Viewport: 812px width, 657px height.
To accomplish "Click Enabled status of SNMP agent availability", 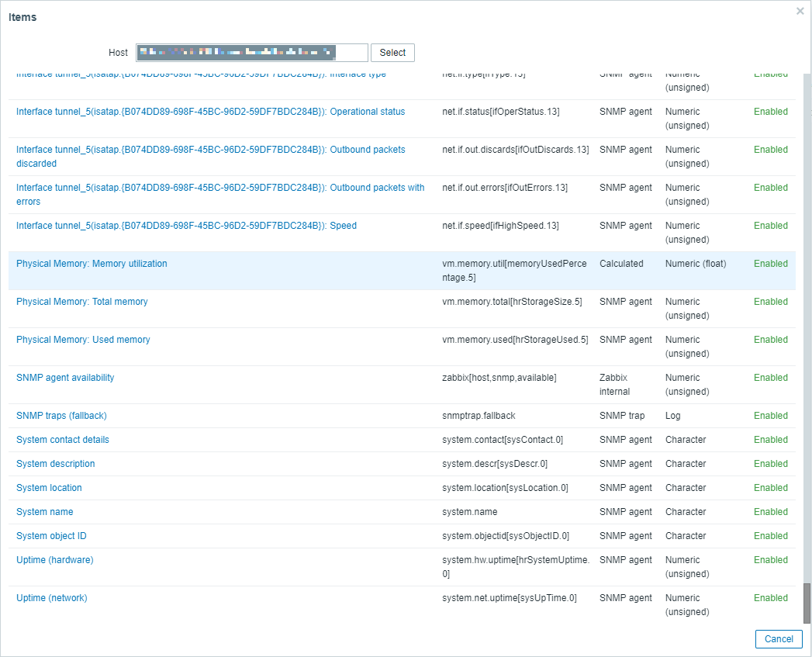I will (x=770, y=377).
